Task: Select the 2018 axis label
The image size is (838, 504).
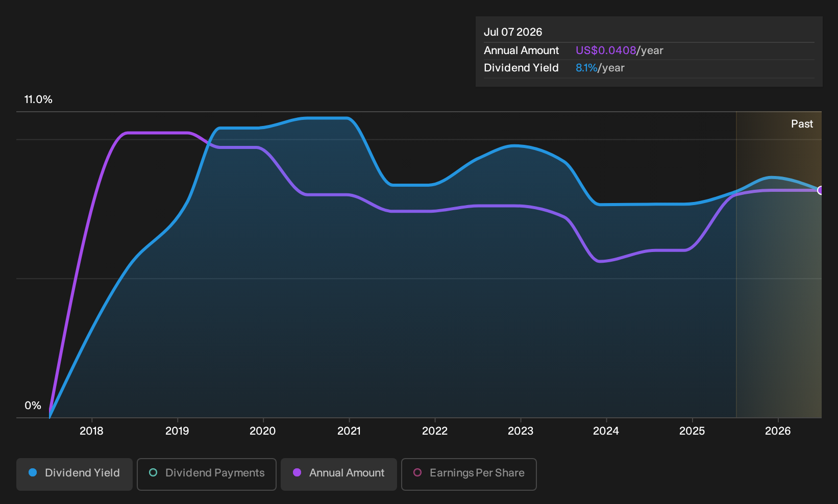Action: pos(91,431)
